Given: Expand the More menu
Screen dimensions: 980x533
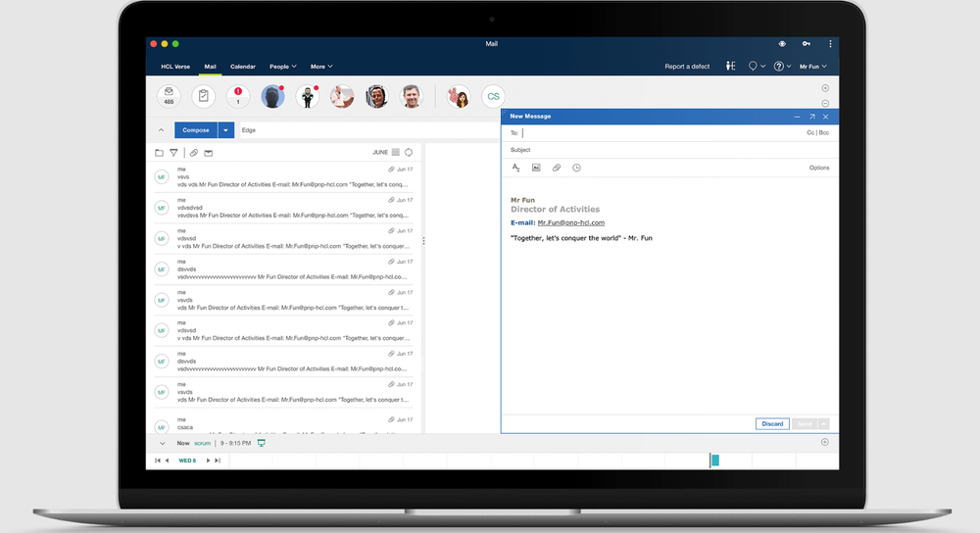Looking at the screenshot, I should click(321, 67).
